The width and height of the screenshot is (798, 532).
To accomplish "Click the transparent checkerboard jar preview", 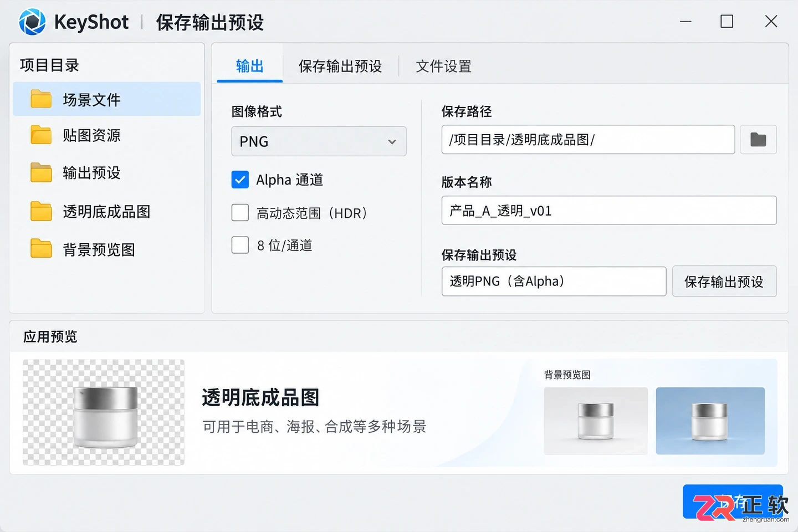I will tap(104, 412).
